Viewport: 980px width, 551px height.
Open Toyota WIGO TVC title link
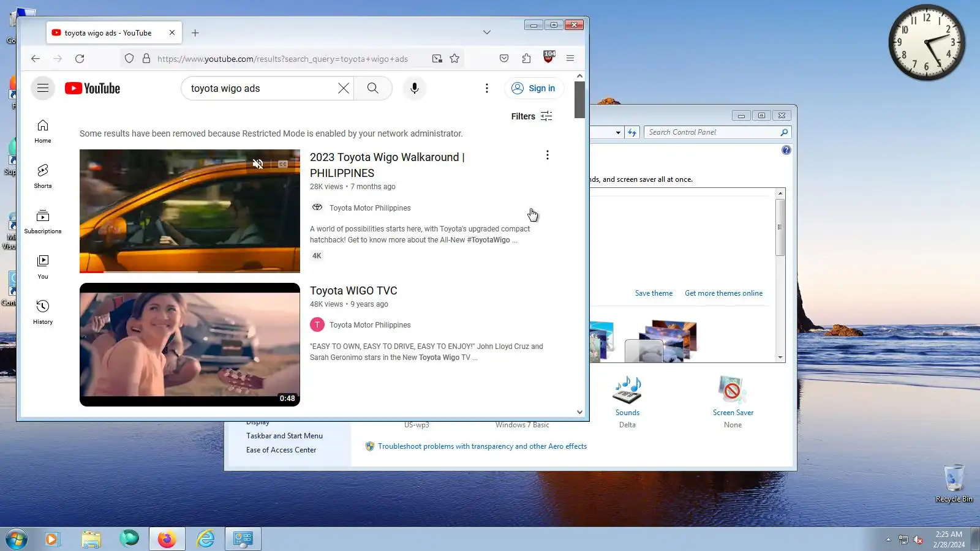[x=353, y=291]
